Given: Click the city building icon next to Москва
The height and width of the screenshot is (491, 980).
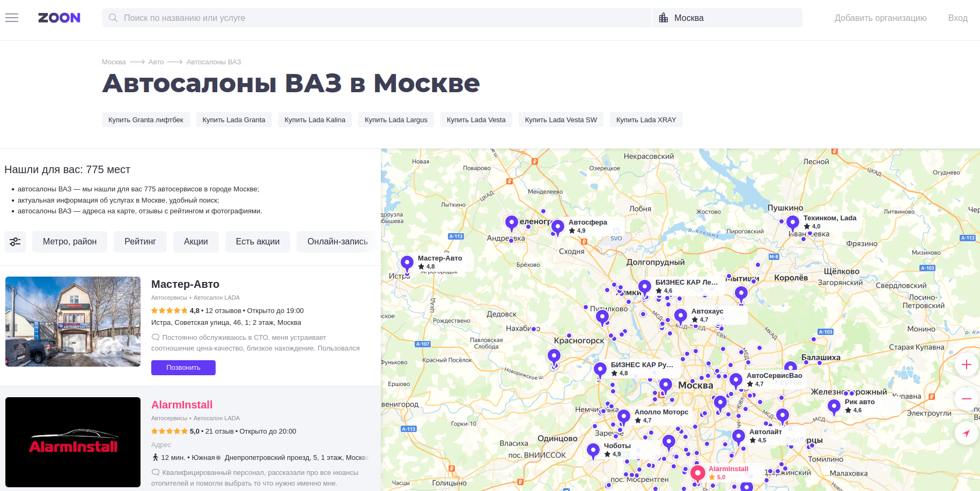Looking at the screenshot, I should point(664,18).
